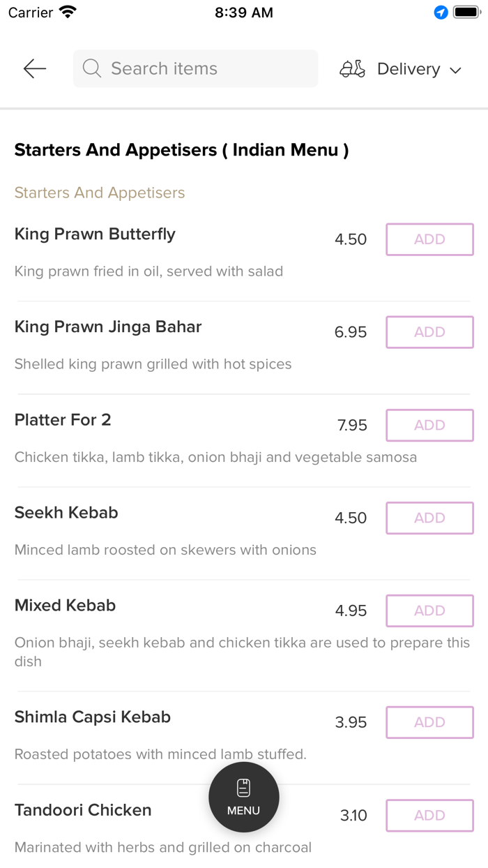Add King Prawn Butterfly to order
Screen dimensions: 488x868
pyautogui.click(x=429, y=239)
